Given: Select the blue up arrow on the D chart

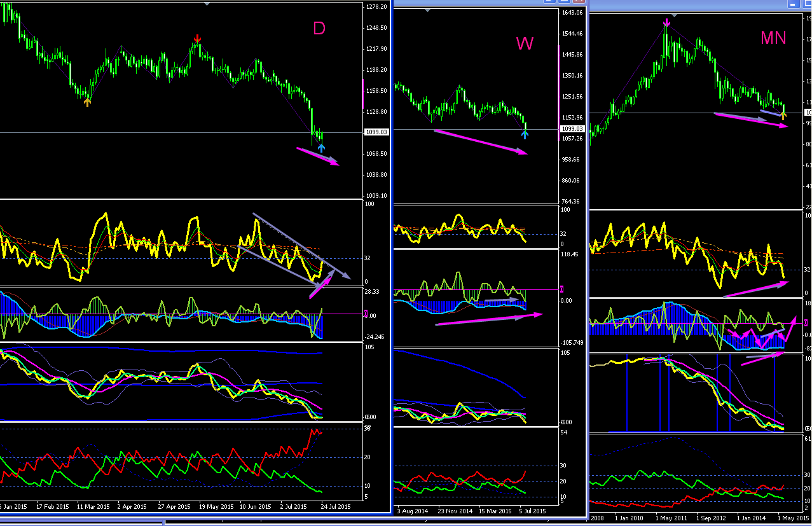Looking at the screenshot, I should pyautogui.click(x=321, y=147).
